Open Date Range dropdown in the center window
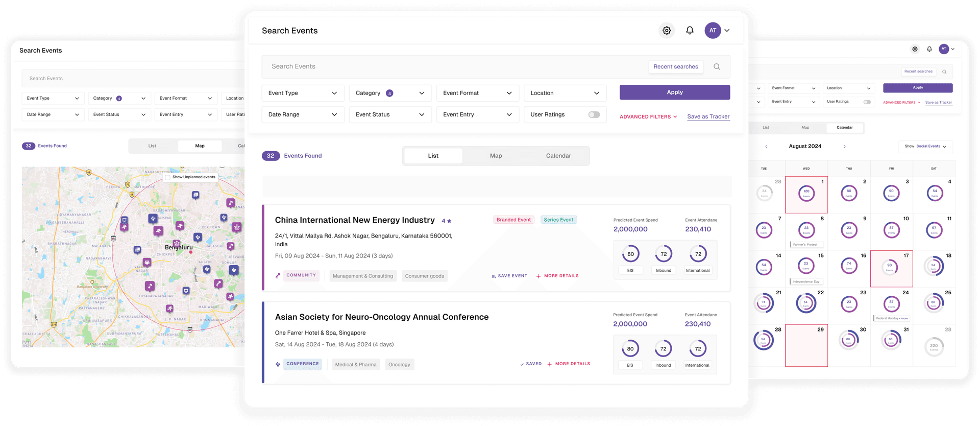Screen dimensions: 980x426 (x=303, y=114)
